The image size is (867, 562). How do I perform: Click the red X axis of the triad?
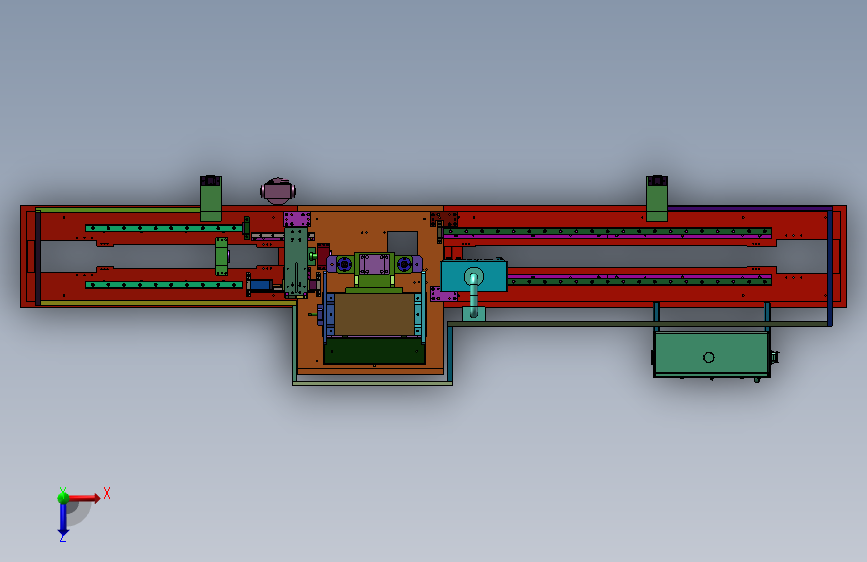[x=85, y=498]
